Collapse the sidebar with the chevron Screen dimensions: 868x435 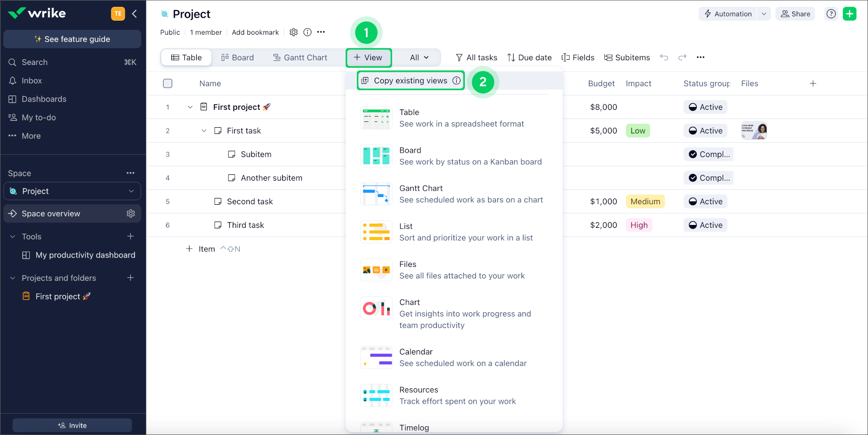[135, 14]
